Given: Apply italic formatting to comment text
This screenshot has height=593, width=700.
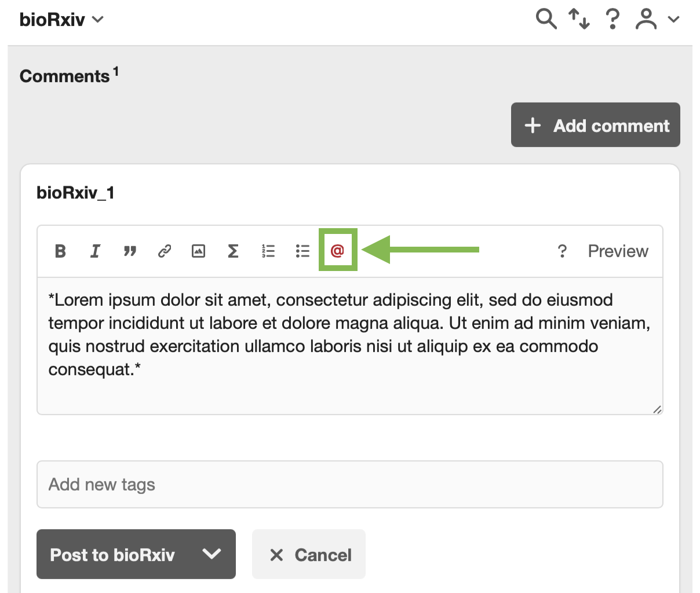Looking at the screenshot, I should pyautogui.click(x=95, y=251).
